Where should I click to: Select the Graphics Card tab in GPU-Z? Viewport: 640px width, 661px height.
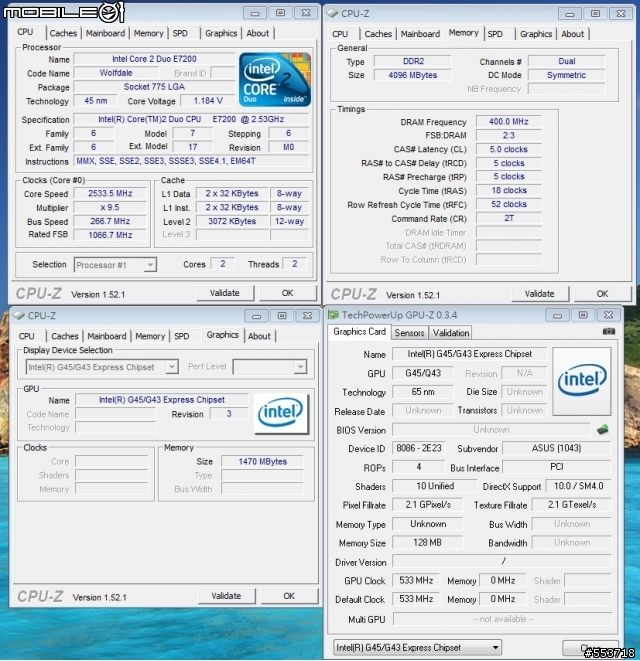359,332
